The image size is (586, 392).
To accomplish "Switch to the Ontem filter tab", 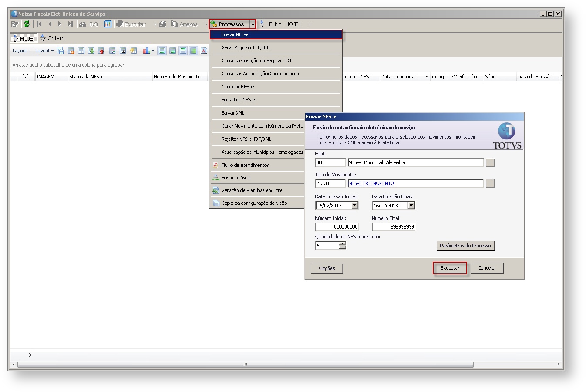I will [52, 38].
